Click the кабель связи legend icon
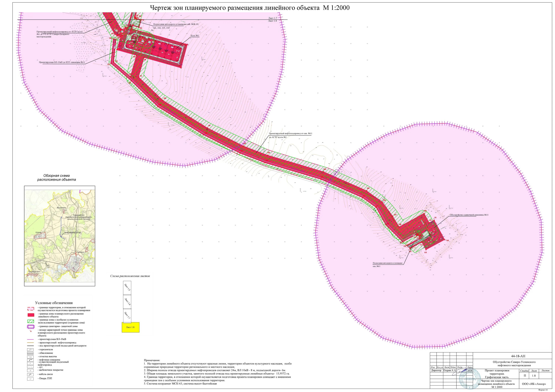 [x=31, y=375]
